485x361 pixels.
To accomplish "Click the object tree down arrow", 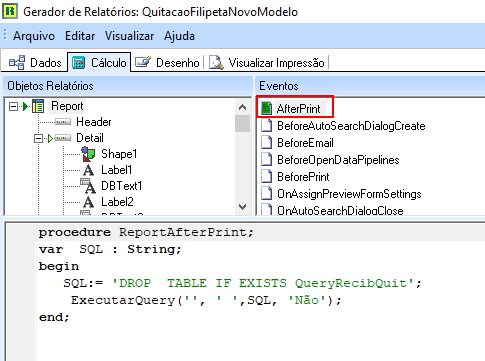I will coord(243,207).
